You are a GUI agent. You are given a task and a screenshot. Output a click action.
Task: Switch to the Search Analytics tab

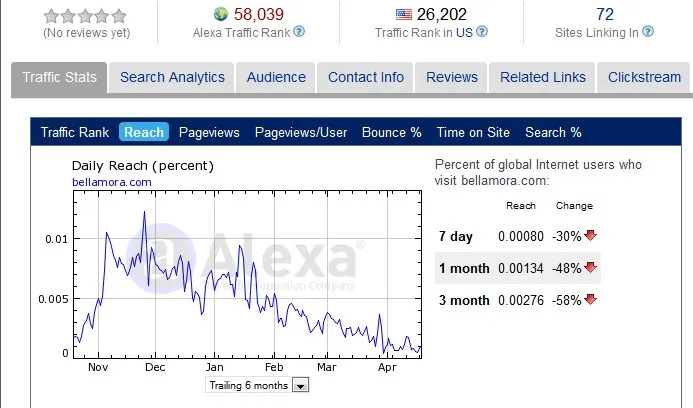tap(172, 77)
